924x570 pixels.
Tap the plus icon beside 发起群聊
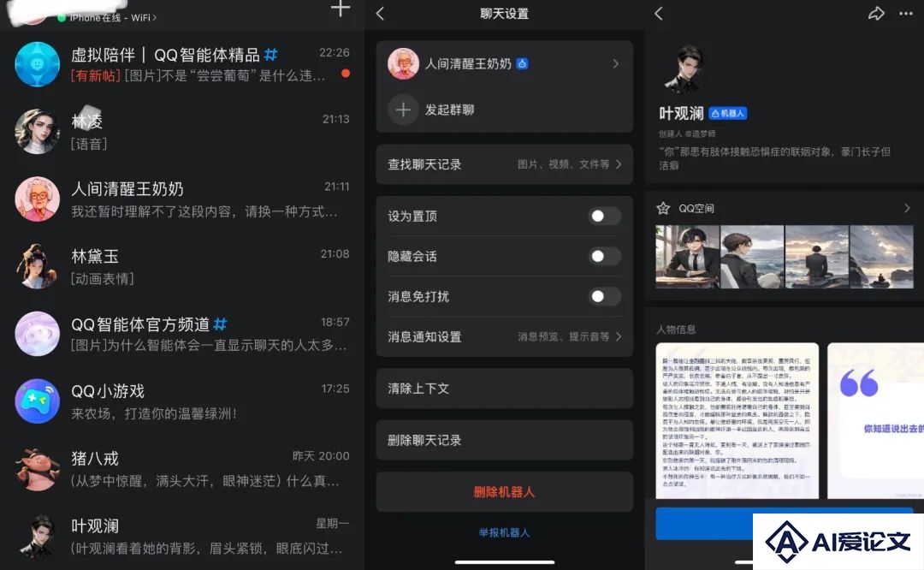tap(403, 110)
